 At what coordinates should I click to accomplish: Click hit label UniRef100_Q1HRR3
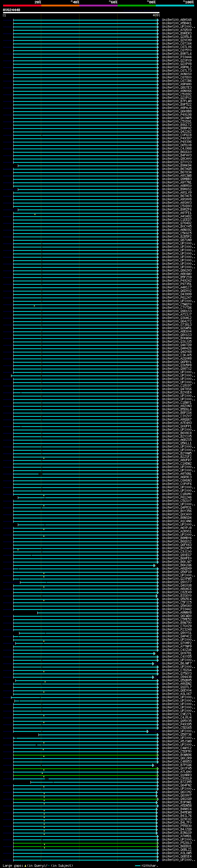tap(177, 775)
